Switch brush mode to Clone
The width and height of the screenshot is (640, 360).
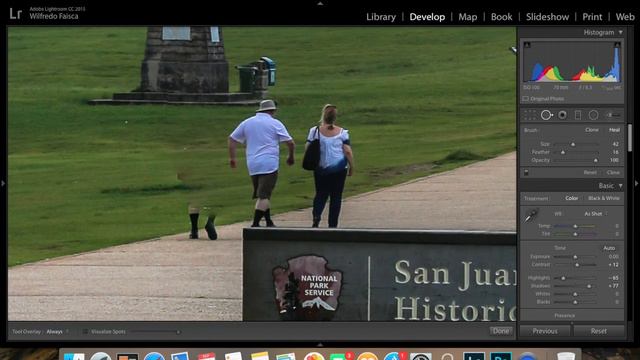click(591, 130)
